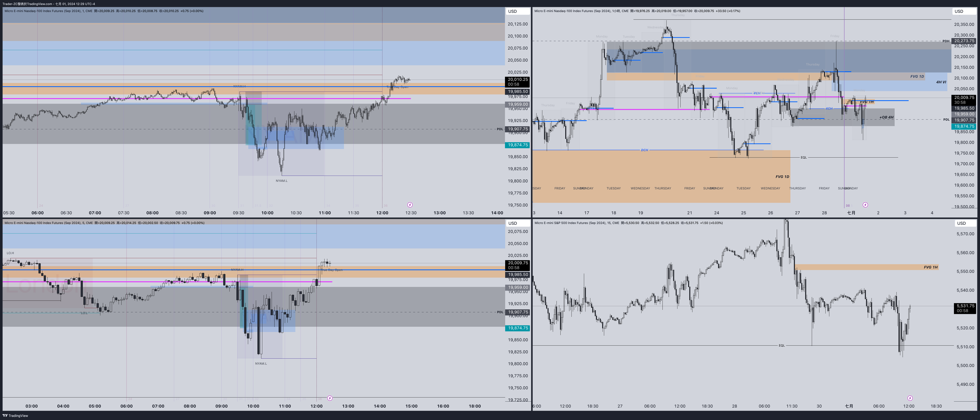
Task: Click the 10:00 time label on the 5-minute chart axis
Action: coord(253,406)
